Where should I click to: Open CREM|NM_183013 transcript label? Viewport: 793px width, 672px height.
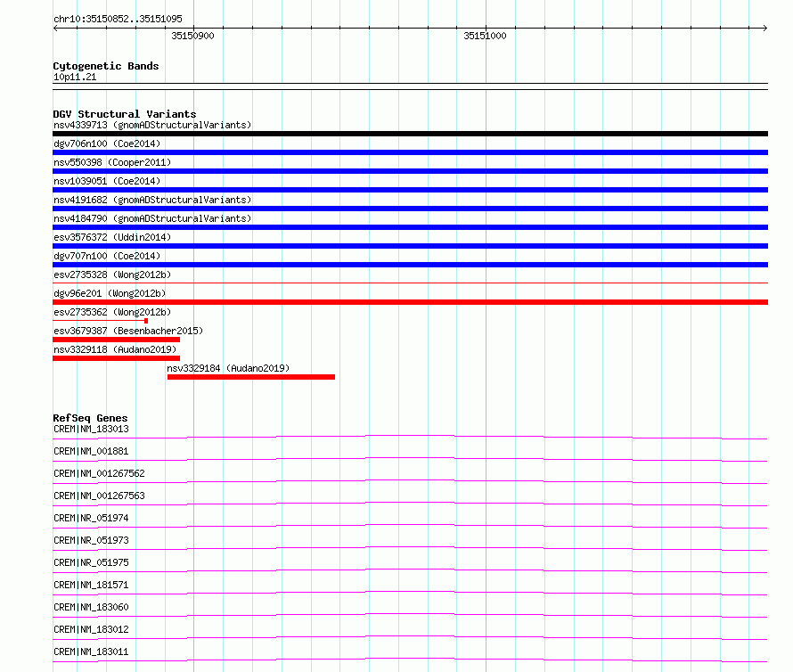pos(91,429)
